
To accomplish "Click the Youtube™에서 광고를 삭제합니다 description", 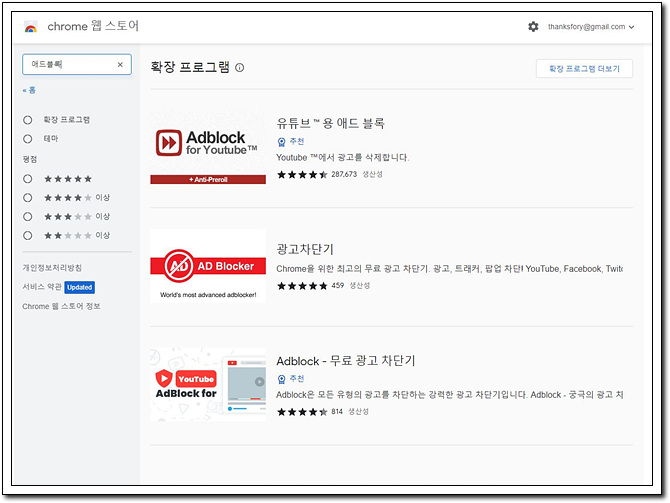I will 343,158.
